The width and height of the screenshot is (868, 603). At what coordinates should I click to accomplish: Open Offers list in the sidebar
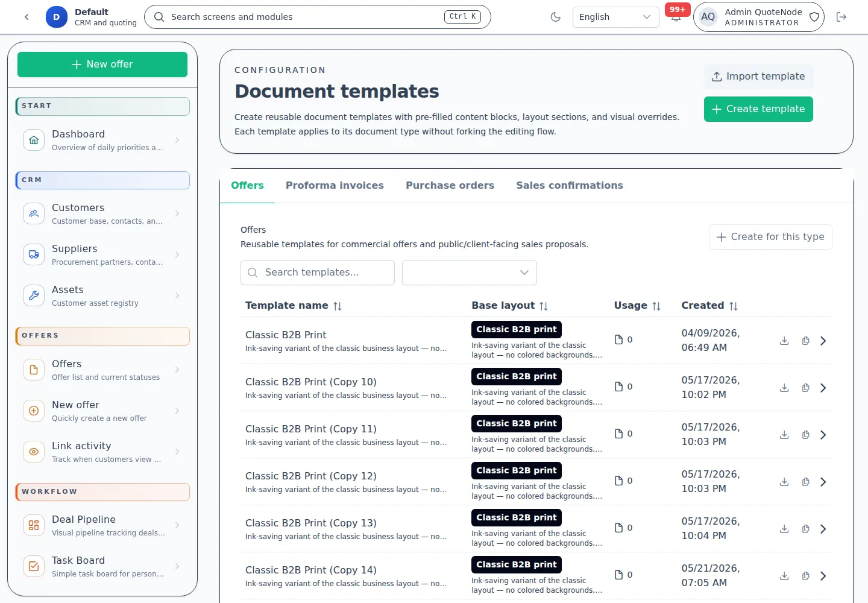[x=102, y=370]
